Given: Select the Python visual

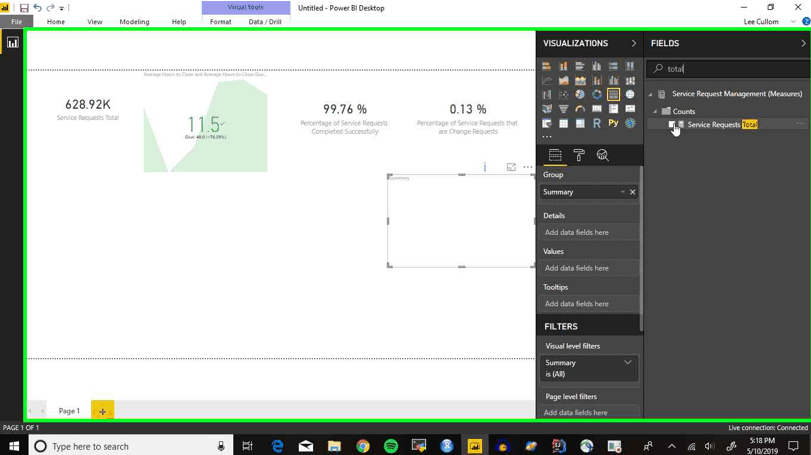Looking at the screenshot, I should 613,123.
